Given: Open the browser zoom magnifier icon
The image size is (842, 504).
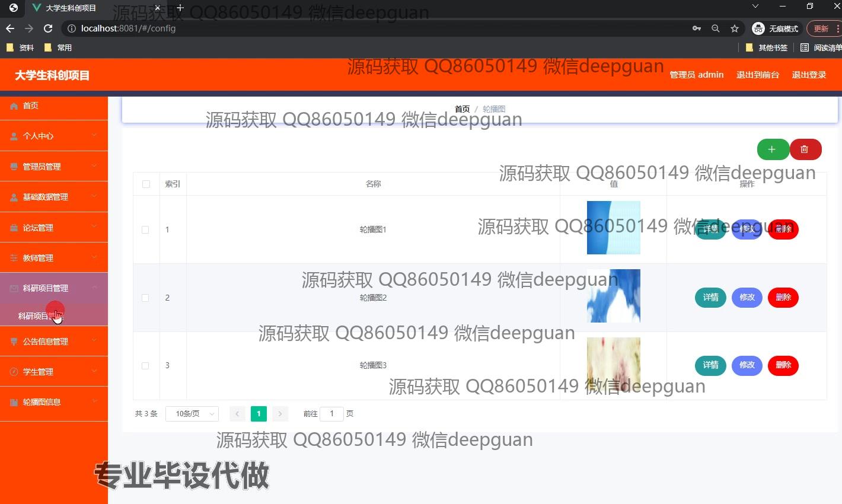Looking at the screenshot, I should pyautogui.click(x=716, y=28).
